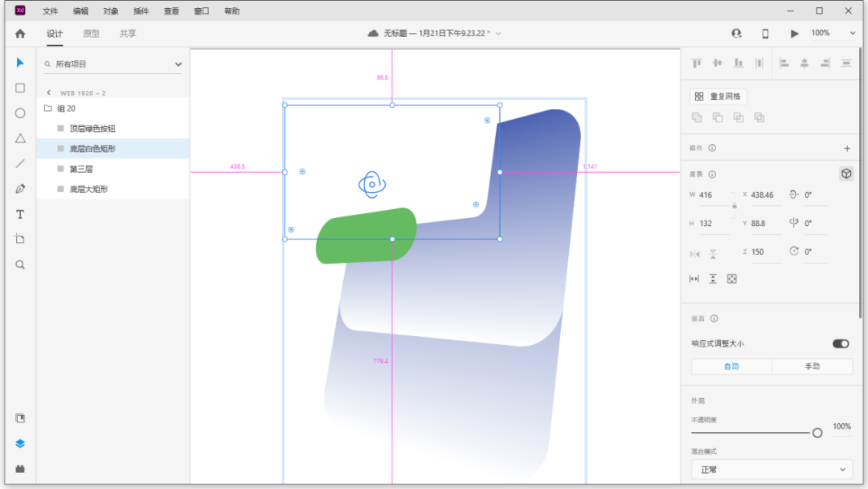Select the Text tool
868x489 pixels.
[x=20, y=215]
